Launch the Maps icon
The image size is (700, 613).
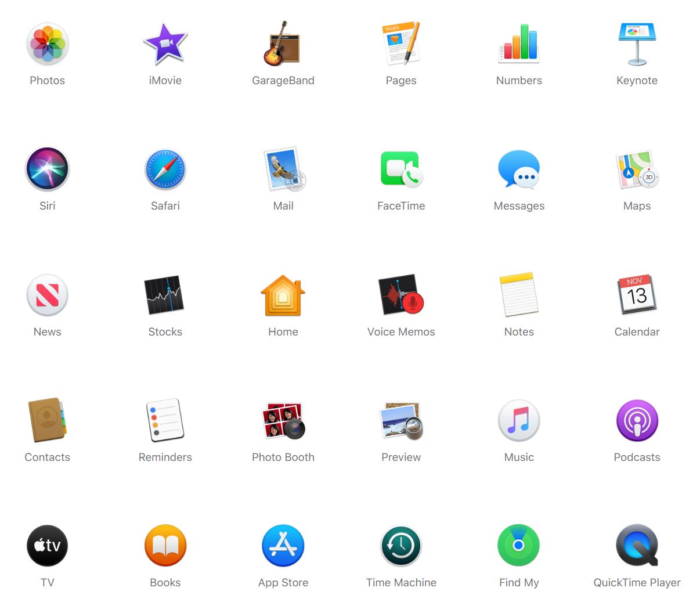coord(637,170)
